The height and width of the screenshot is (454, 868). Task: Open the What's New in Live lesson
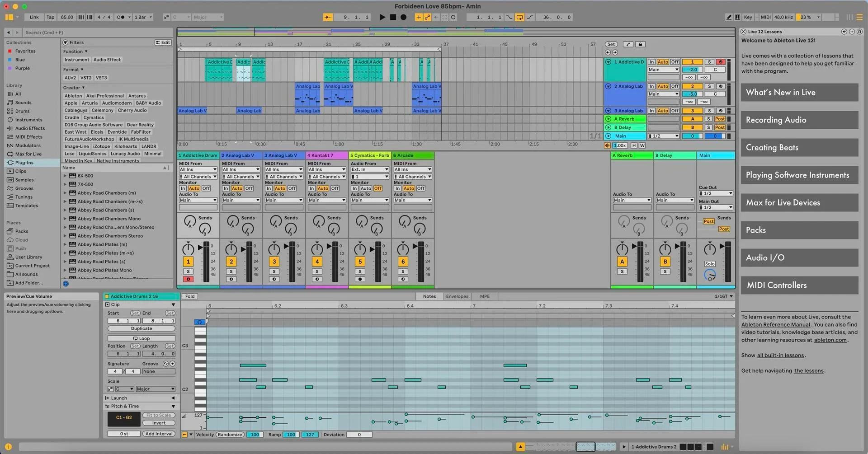(x=799, y=93)
